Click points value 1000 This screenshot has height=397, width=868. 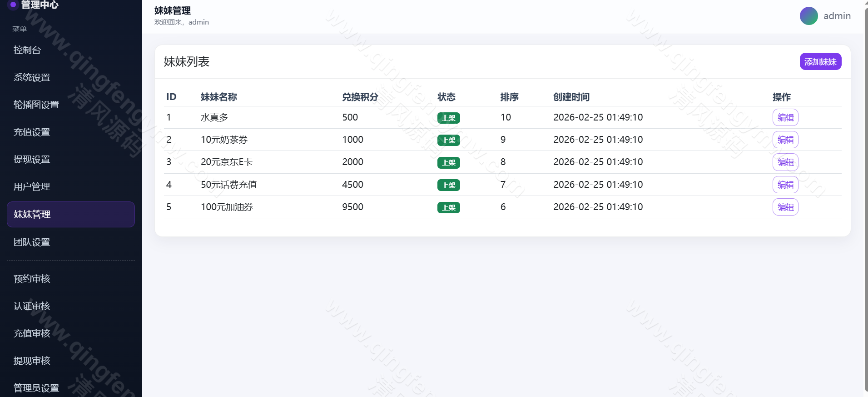point(353,140)
